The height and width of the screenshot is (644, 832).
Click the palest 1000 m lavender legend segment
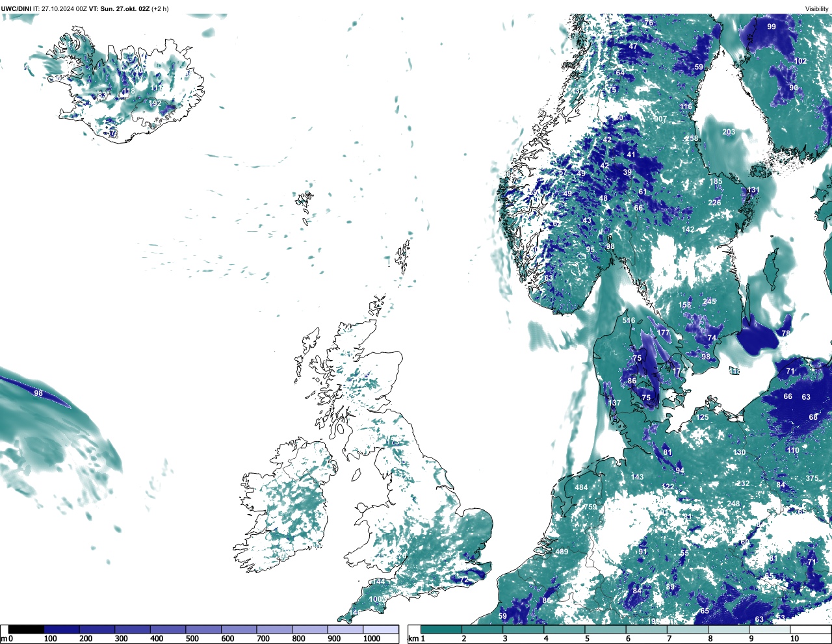click(381, 630)
